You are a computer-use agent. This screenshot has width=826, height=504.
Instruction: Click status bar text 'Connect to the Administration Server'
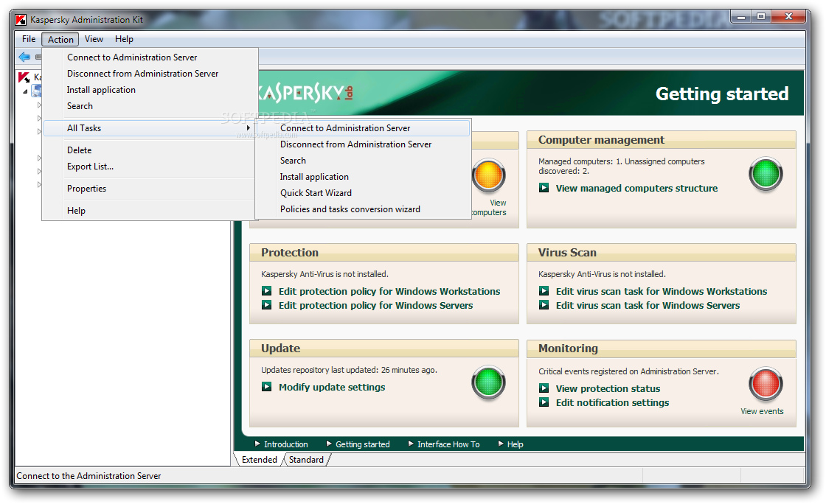click(x=88, y=475)
